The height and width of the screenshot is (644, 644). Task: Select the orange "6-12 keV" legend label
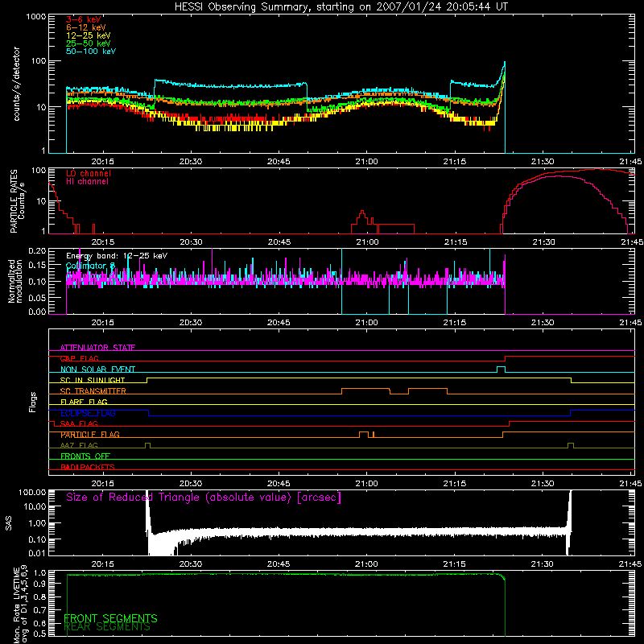pos(86,27)
